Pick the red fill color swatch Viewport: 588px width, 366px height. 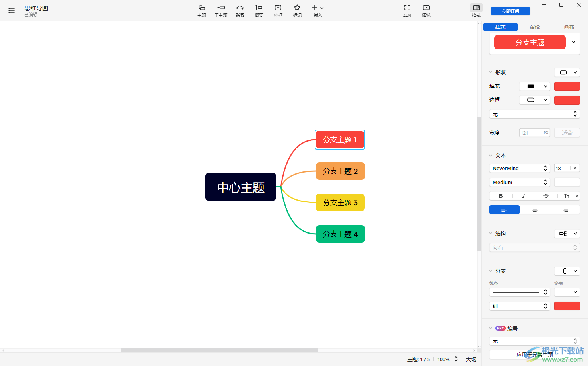[x=567, y=86]
